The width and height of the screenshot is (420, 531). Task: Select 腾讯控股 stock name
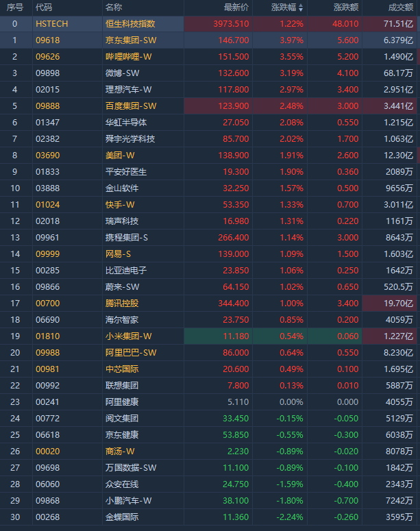121,303
